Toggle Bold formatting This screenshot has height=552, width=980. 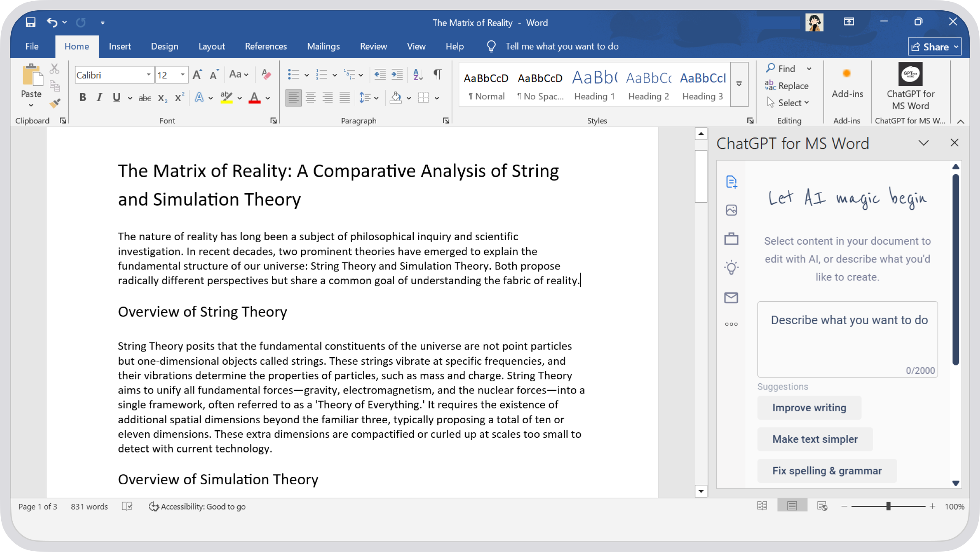[82, 97]
